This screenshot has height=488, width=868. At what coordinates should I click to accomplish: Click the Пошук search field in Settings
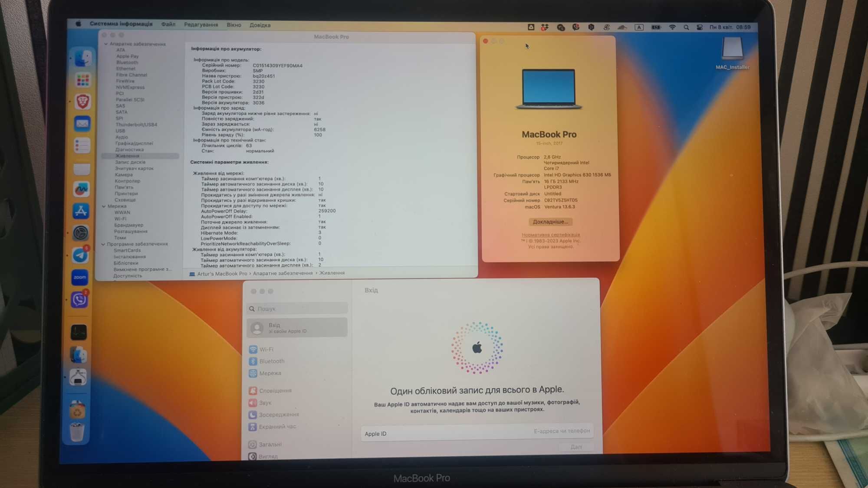[x=297, y=308]
